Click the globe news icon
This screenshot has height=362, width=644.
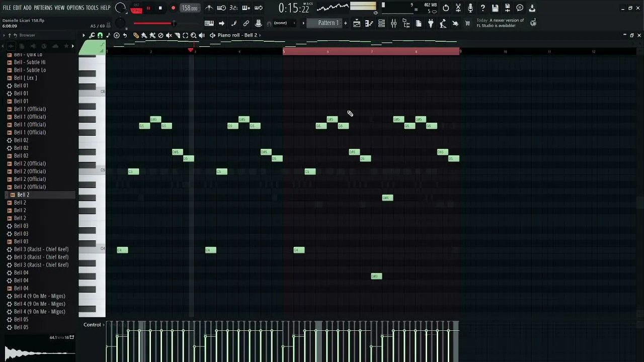[533, 23]
